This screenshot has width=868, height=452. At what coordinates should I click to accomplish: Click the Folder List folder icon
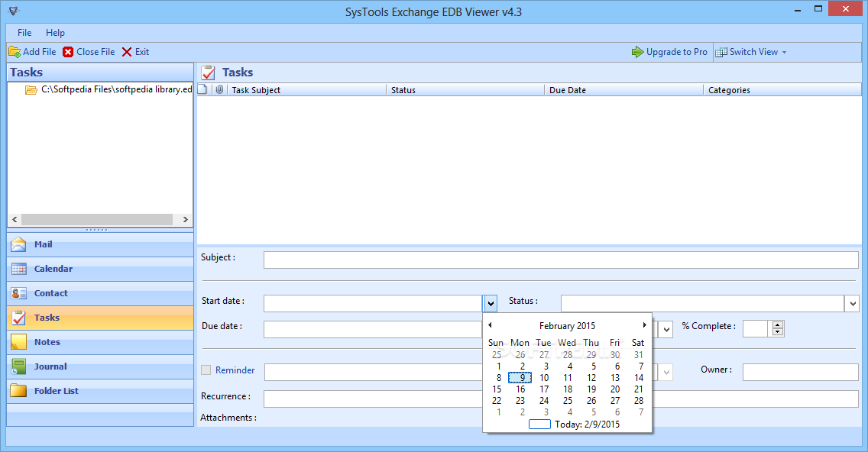point(18,391)
